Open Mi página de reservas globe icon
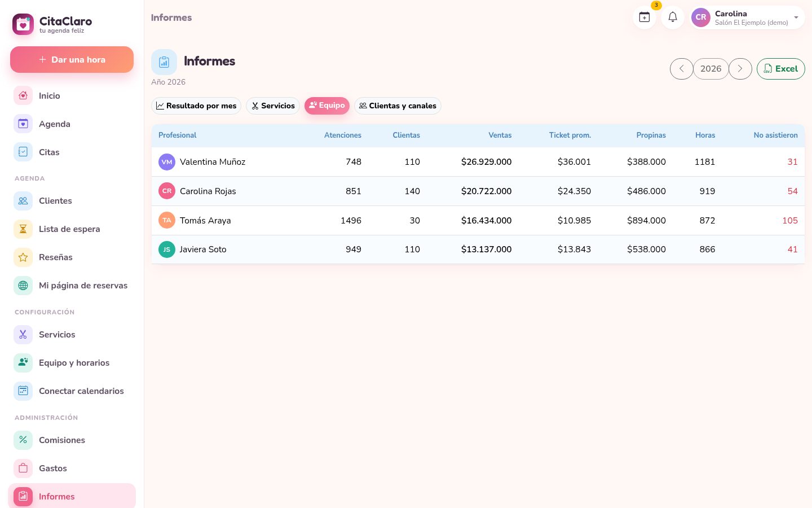Screen dimensions: 812x508 pyautogui.click(x=23, y=285)
